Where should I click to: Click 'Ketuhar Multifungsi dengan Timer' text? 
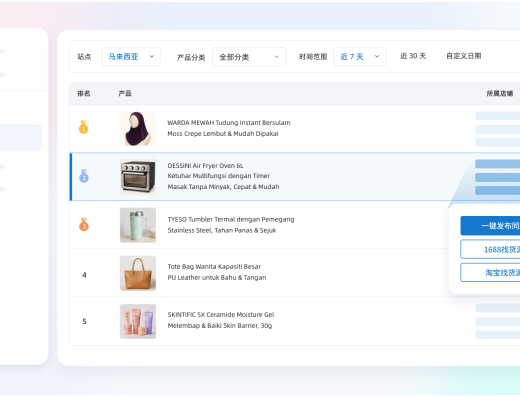[x=219, y=176]
